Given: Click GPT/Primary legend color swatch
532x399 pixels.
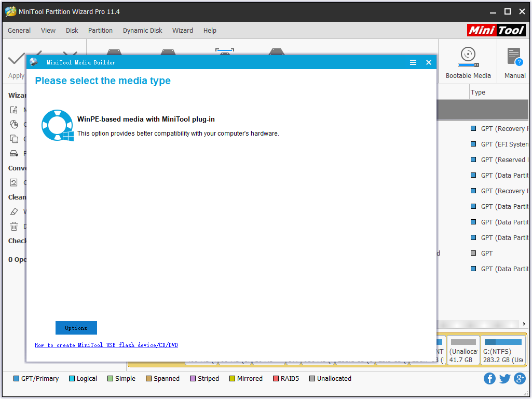Looking at the screenshot, I should 16,379.
